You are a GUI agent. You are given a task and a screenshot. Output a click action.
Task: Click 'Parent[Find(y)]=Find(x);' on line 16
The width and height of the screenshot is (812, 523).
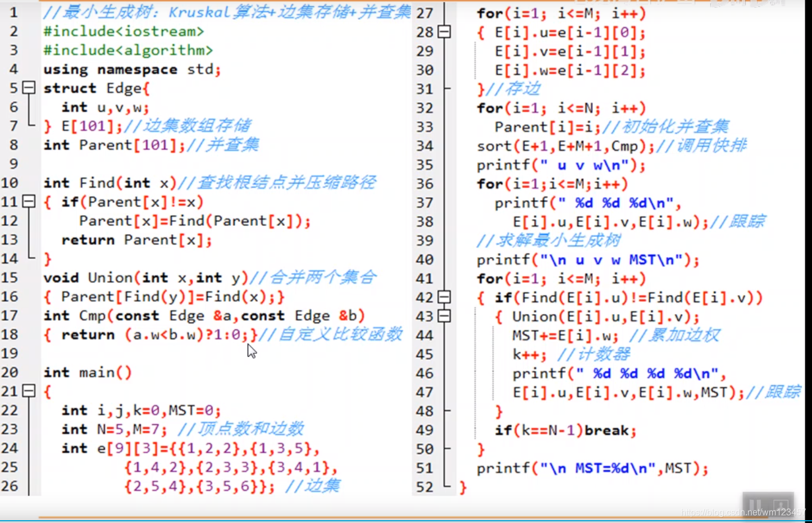click(x=168, y=297)
